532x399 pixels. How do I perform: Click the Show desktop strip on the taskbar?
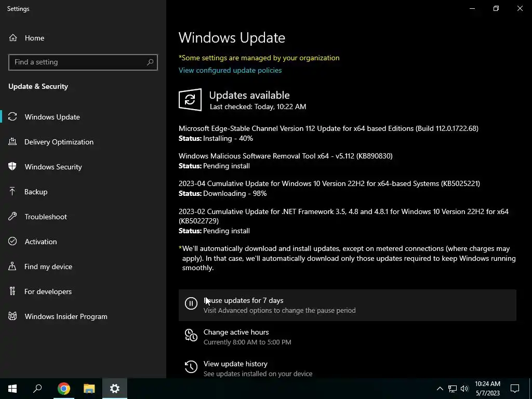(530, 389)
